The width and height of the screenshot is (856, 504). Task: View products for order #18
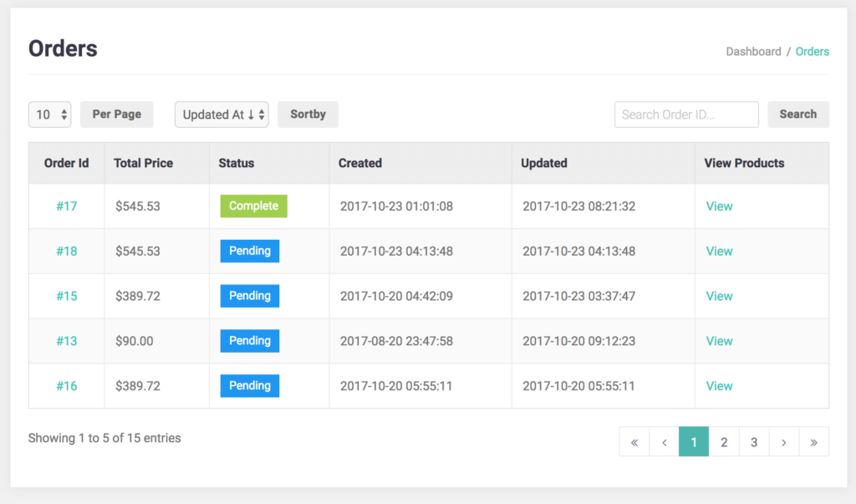[719, 252]
